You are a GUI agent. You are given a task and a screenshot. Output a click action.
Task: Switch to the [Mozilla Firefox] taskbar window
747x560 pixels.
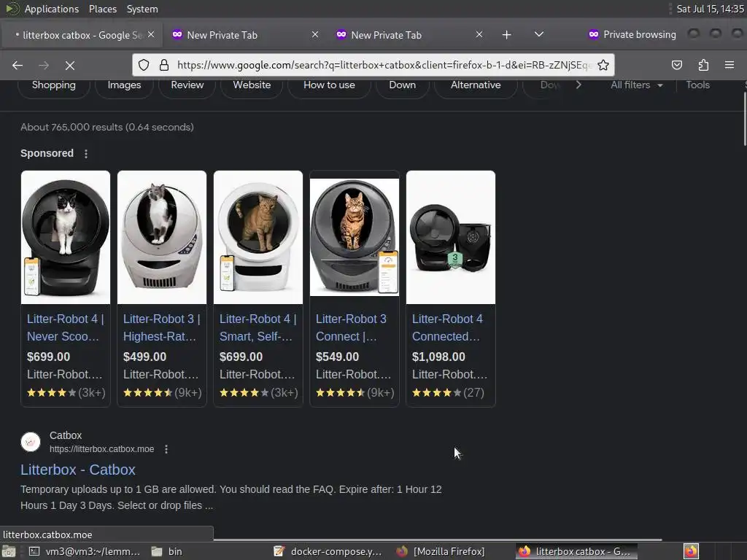point(441,551)
